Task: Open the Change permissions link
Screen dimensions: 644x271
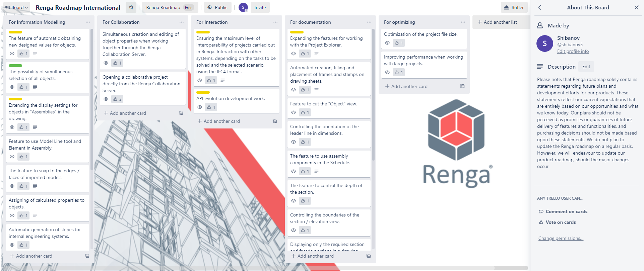Action: [x=561, y=238]
